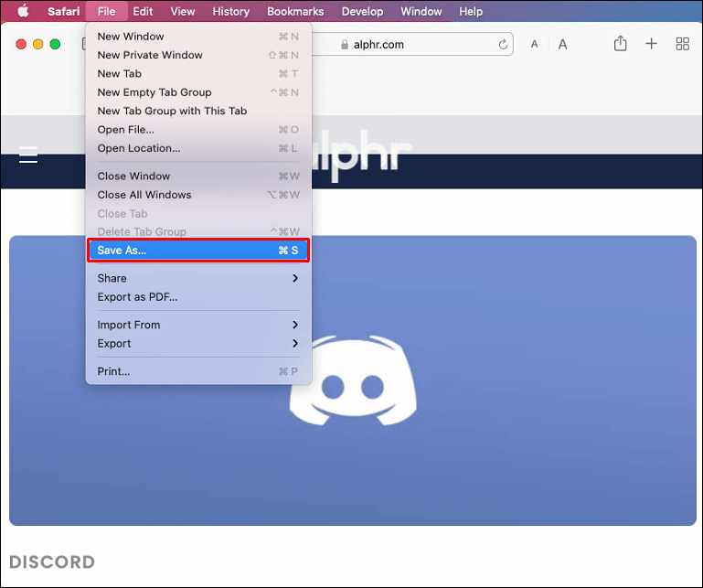Open the alphr hamburger menu
Screen dimensions: 703x588
pos(28,155)
